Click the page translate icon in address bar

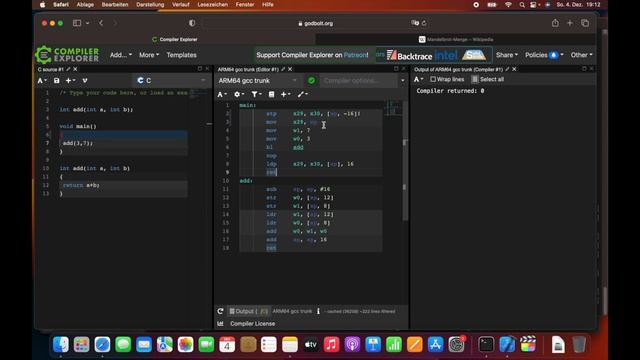coord(415,23)
